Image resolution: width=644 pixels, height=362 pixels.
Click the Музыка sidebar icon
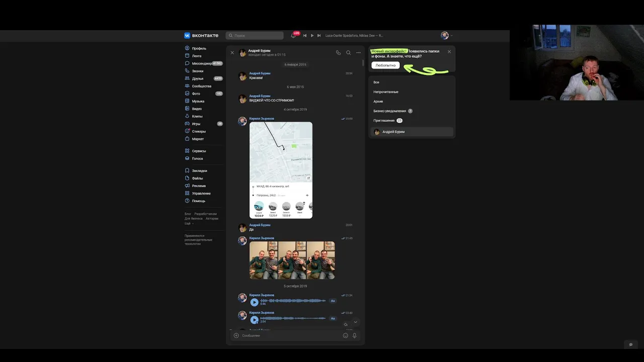click(187, 101)
